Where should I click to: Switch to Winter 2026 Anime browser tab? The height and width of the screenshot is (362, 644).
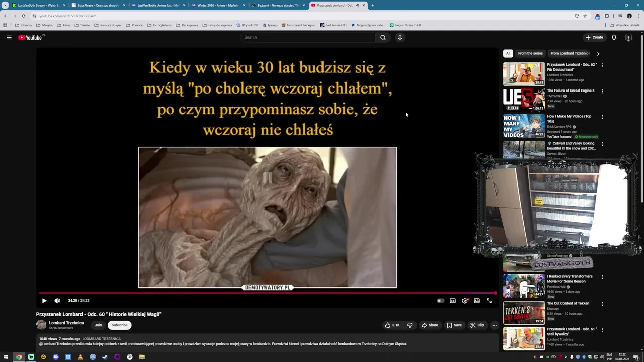(x=218, y=5)
